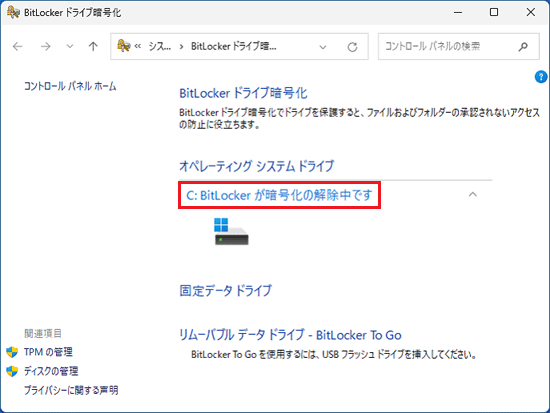Close the BitLocker window
The width and height of the screenshot is (550, 413).
coord(531,12)
